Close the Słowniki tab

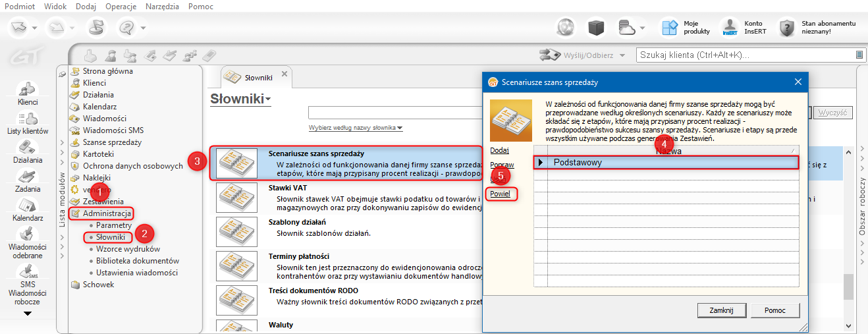tap(285, 74)
